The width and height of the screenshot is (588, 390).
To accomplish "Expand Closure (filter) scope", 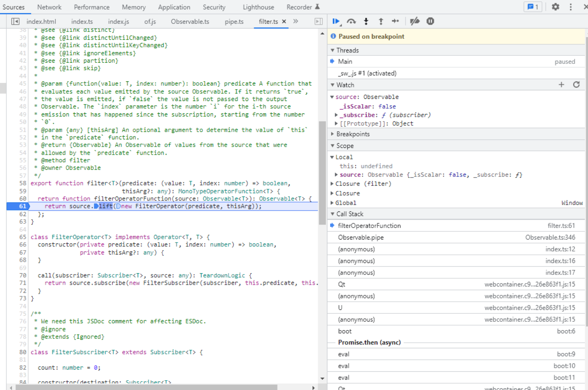I will (x=332, y=184).
